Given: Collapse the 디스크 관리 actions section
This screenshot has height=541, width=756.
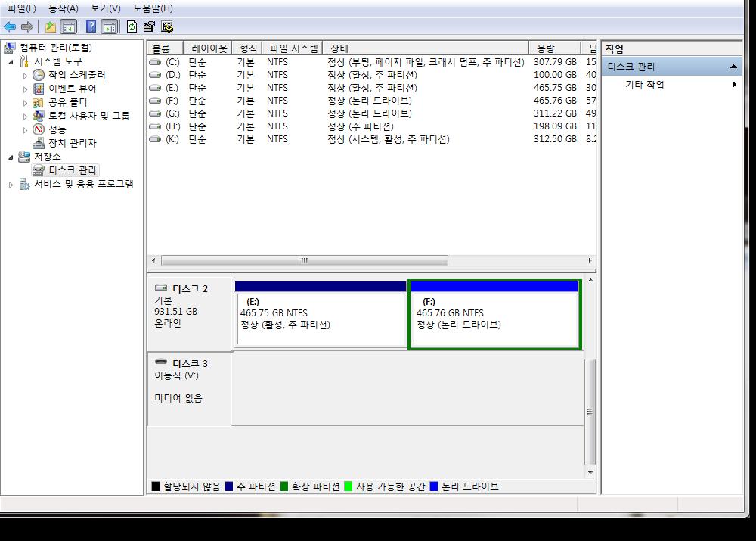Looking at the screenshot, I should pyautogui.click(x=733, y=67).
